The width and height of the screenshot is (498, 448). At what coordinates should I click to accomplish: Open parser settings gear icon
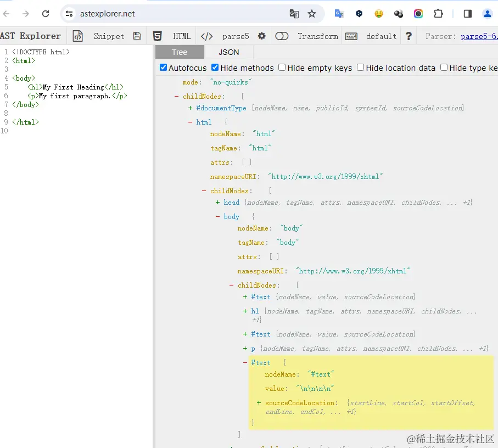point(262,36)
